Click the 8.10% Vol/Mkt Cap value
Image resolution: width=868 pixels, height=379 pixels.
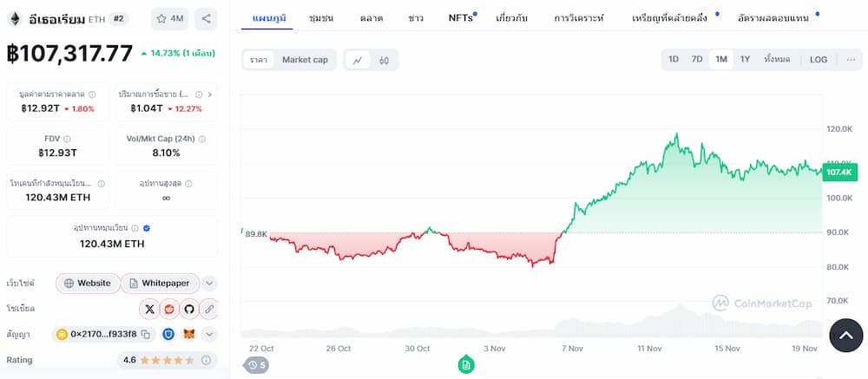coord(166,153)
